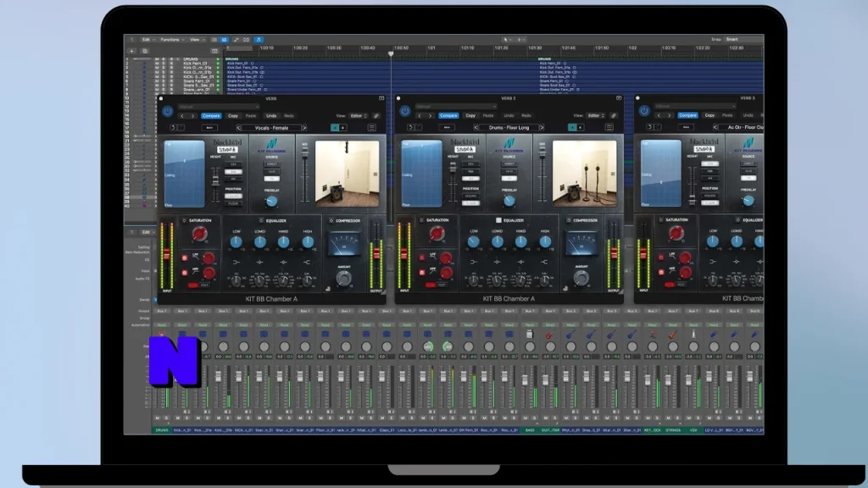Click the back arrow icon in tracks toolbar

click(131, 40)
